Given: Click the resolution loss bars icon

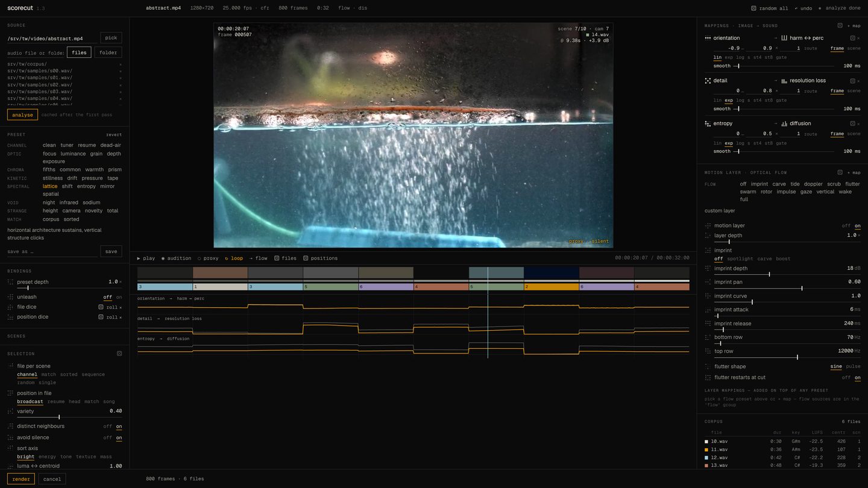Looking at the screenshot, I should (x=784, y=81).
